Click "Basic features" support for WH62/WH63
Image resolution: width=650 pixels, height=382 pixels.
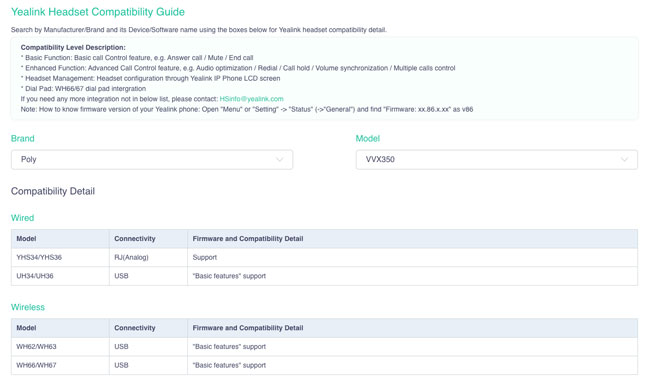[412, 347]
